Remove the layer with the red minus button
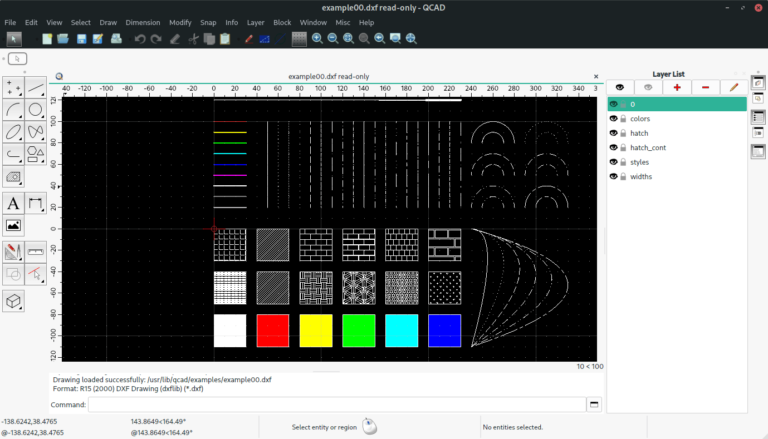The width and height of the screenshot is (768, 439). click(x=705, y=88)
